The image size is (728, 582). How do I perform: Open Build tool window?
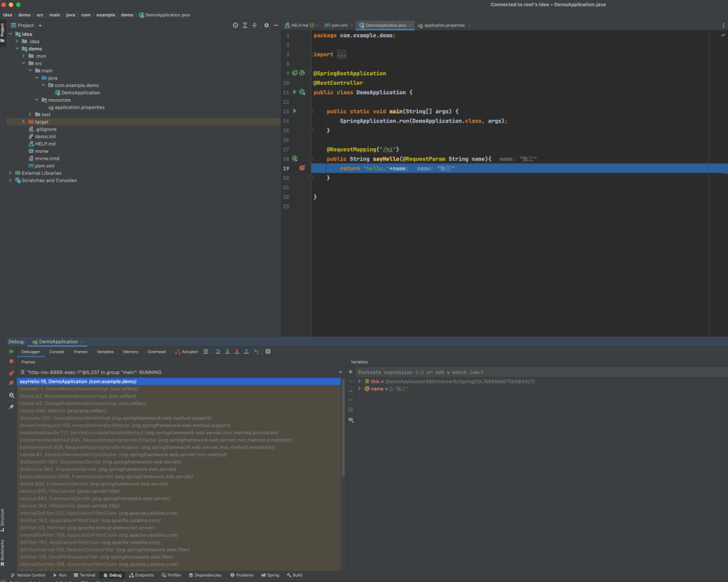[295, 575]
